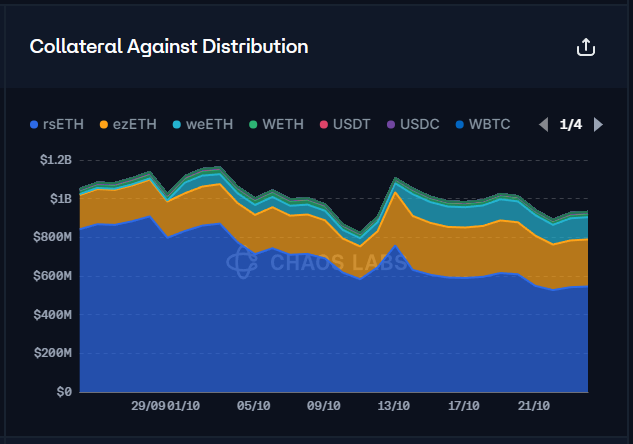
Task: Click the 1/4 legend page indicator
Action: pyautogui.click(x=570, y=124)
